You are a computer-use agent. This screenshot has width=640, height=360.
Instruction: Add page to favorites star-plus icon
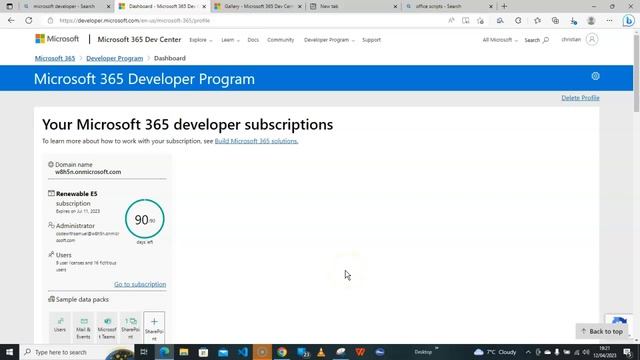tap(480, 20)
